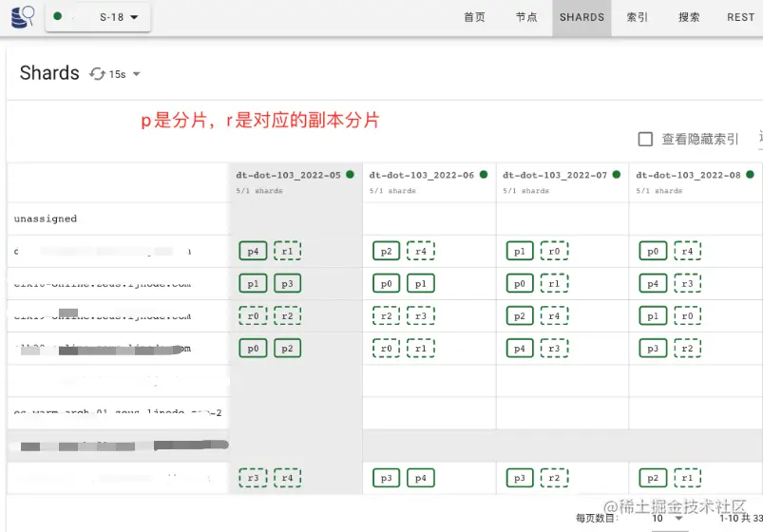Pick primary shard p0 in the 2022-07 index
This screenshot has height=532, width=763.
[520, 284]
